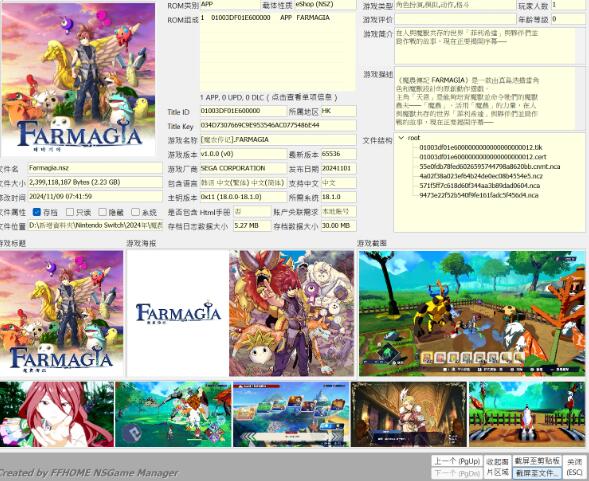
Task: Click the file size field 2,399,118,187 Bytes
Action: 95,182
